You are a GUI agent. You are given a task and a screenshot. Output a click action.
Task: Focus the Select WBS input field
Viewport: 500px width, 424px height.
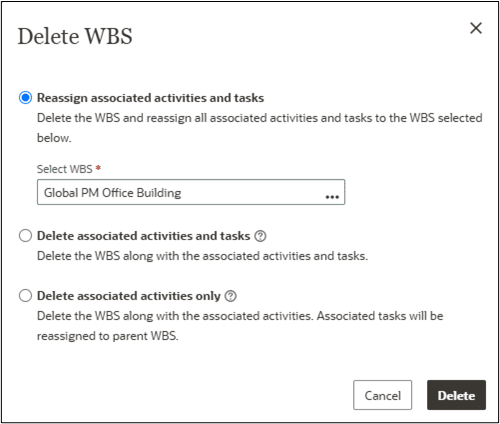(x=191, y=192)
